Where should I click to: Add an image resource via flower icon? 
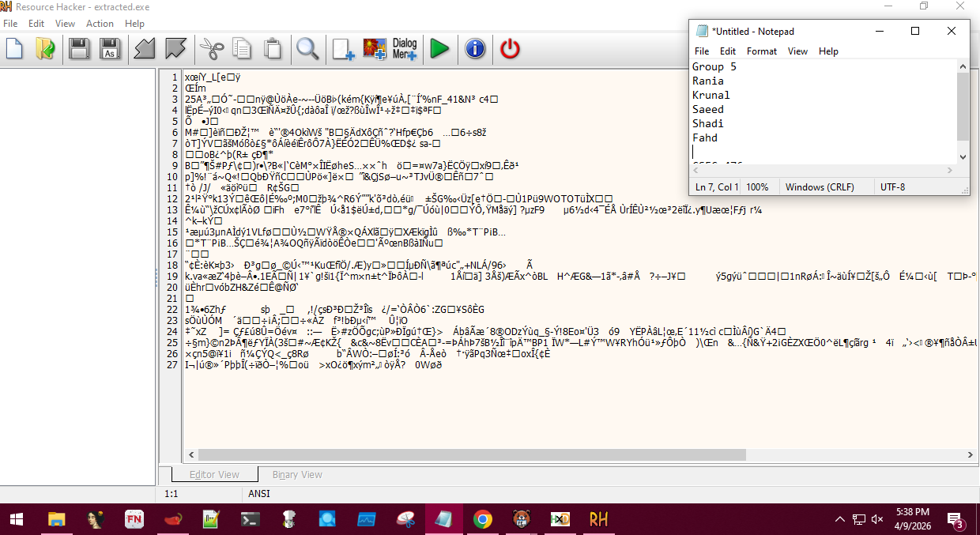[374, 48]
